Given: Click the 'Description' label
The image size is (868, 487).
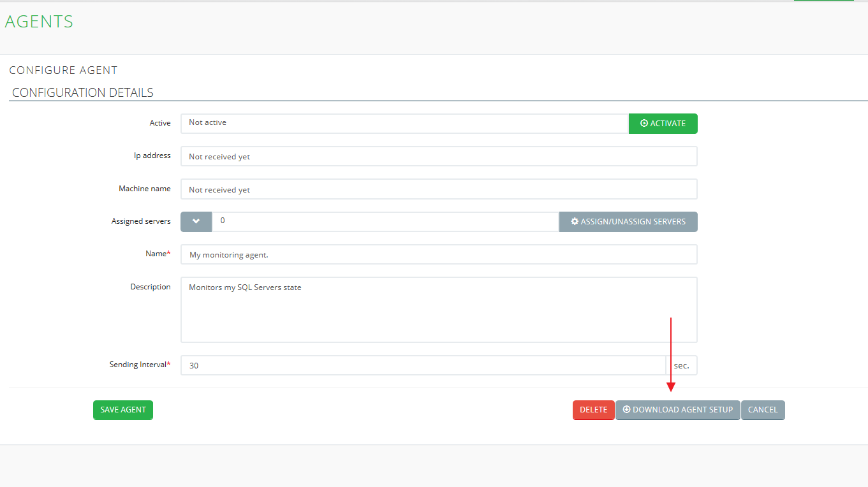Looking at the screenshot, I should pyautogui.click(x=151, y=287).
